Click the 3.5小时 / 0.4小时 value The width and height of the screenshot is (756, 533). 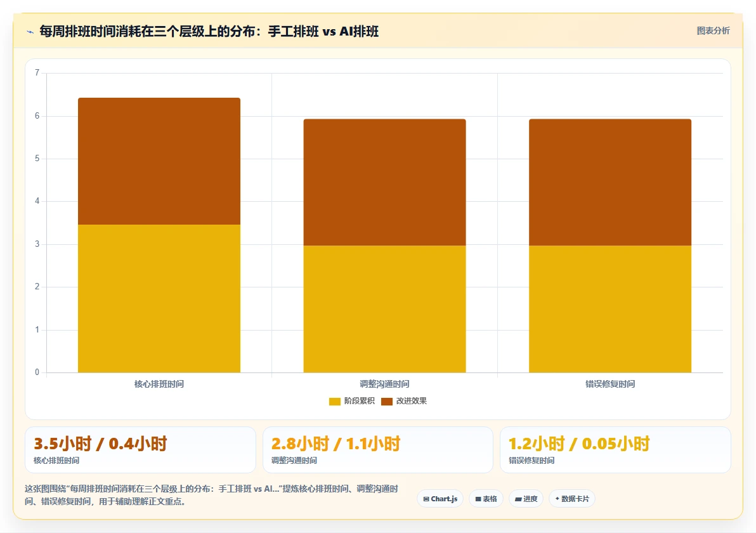tap(100, 444)
